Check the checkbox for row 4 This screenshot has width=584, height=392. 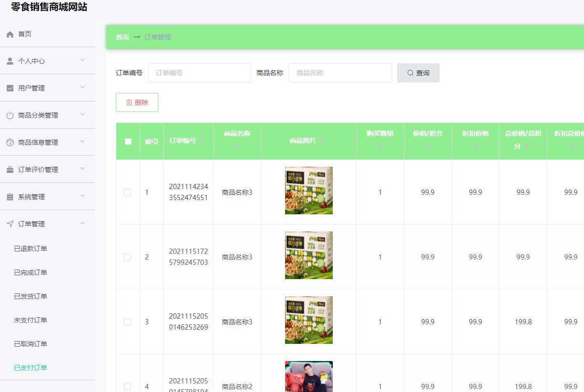[x=127, y=387]
